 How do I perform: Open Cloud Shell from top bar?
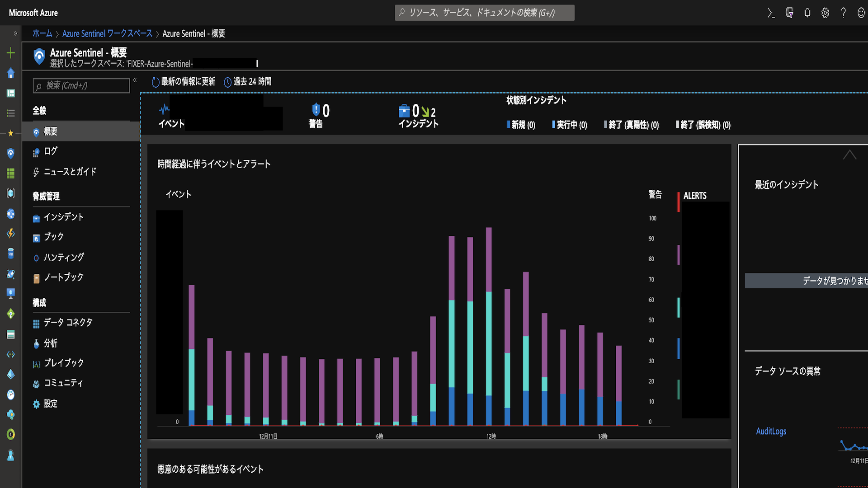pyautogui.click(x=771, y=13)
